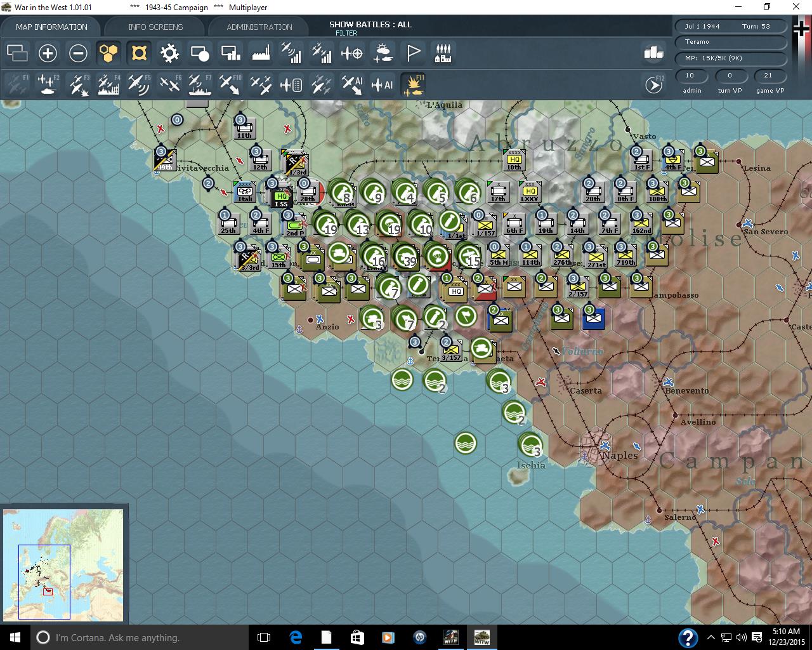Click the overlapping windows jump-map icon

(17, 53)
